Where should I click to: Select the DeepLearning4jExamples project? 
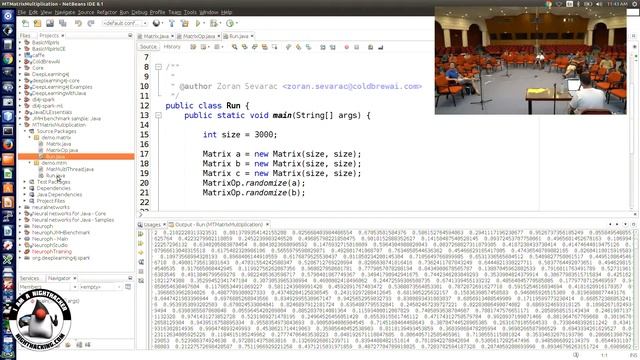[x=62, y=87]
